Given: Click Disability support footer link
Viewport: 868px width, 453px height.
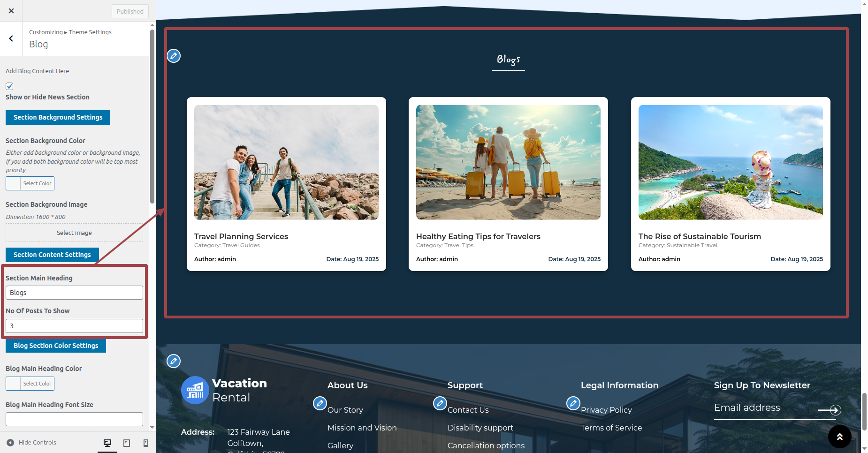Looking at the screenshot, I should (x=480, y=428).
